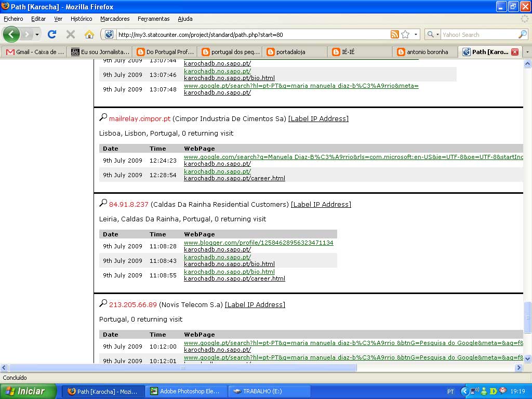The image size is (532, 399).
Task: Click the RSS feed icon in address bar
Action: 395,34
